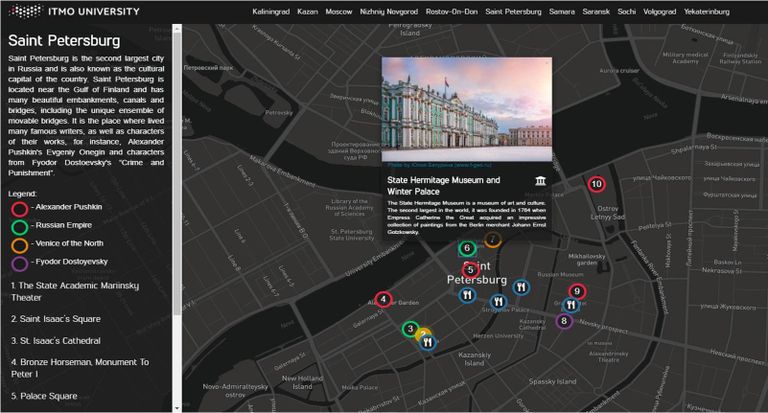Open Bronze Horseman Monument entry
The width and height of the screenshot is (768, 413).
coord(80,368)
